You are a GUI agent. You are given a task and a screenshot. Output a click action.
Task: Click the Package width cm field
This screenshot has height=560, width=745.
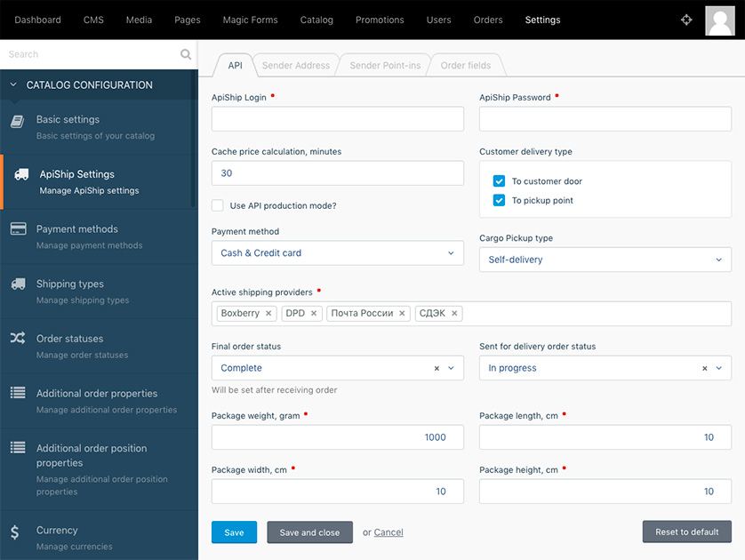(x=337, y=492)
